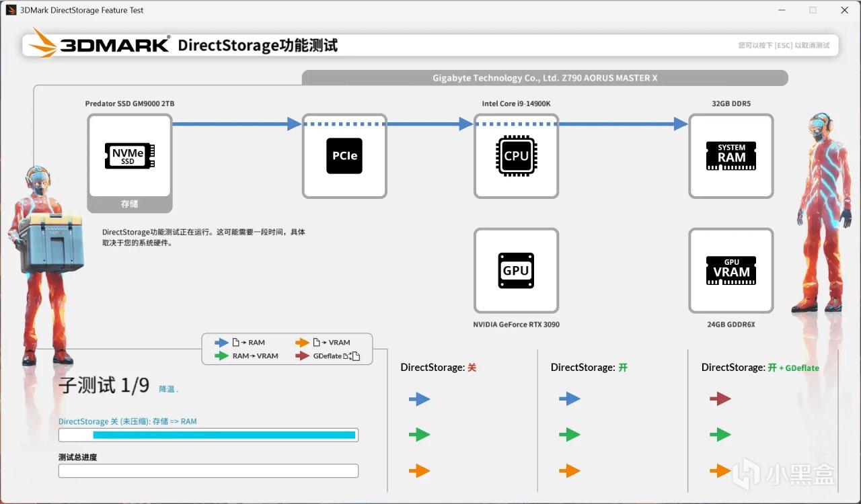Click blue arrow under DirectStorage: 关

(x=419, y=399)
